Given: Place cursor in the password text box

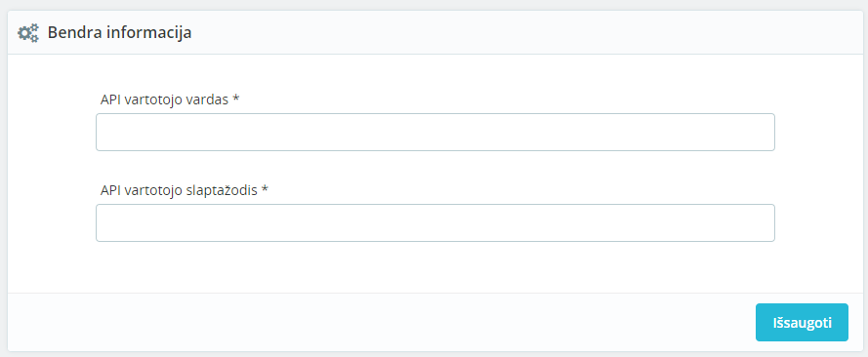Looking at the screenshot, I should pos(435,222).
